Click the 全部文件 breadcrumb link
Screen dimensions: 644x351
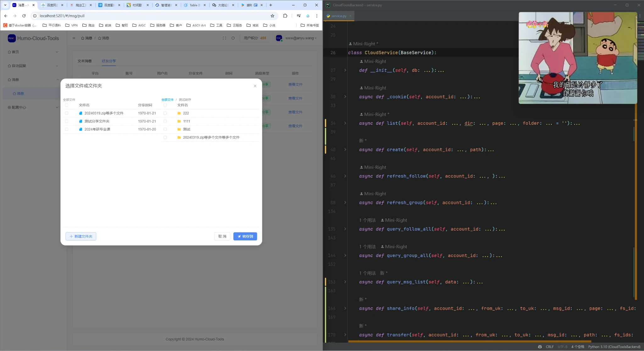[167, 100]
